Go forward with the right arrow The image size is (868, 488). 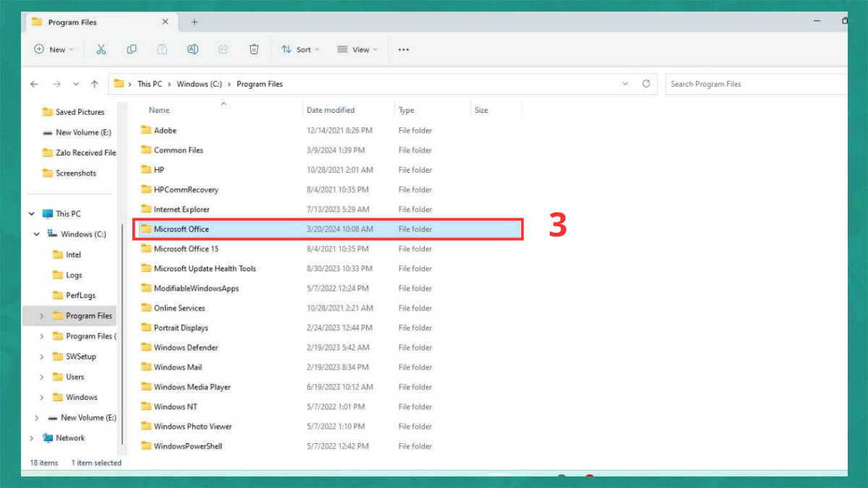(x=56, y=84)
